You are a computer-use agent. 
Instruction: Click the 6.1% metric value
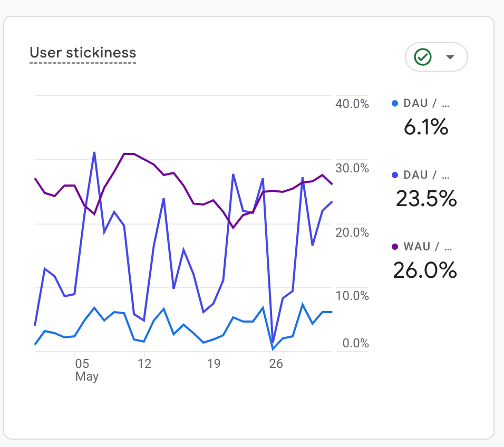[x=426, y=127]
